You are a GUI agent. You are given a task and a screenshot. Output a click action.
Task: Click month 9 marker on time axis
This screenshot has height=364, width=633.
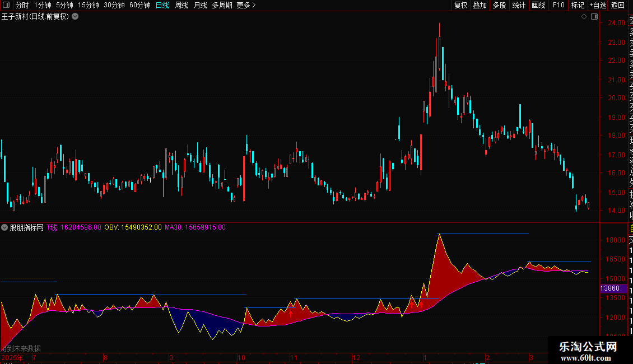coord(171,357)
